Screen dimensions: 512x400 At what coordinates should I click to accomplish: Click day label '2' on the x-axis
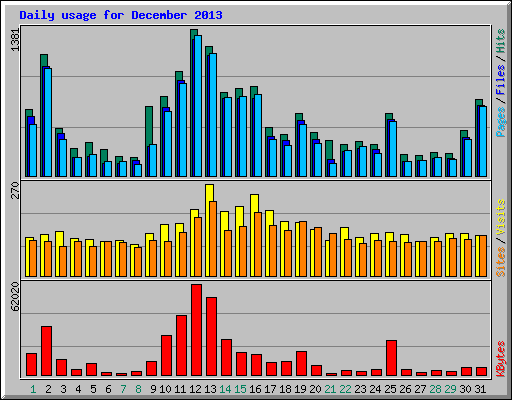point(48,389)
